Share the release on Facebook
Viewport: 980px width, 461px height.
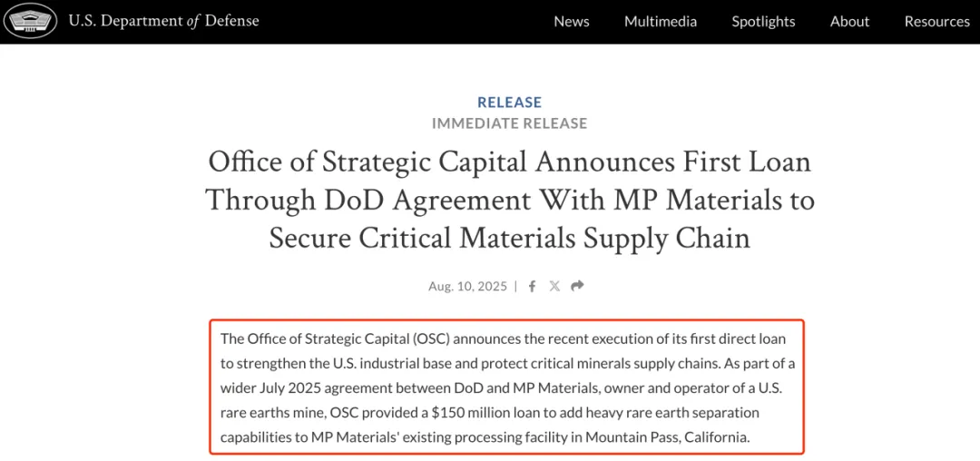pyautogui.click(x=532, y=286)
